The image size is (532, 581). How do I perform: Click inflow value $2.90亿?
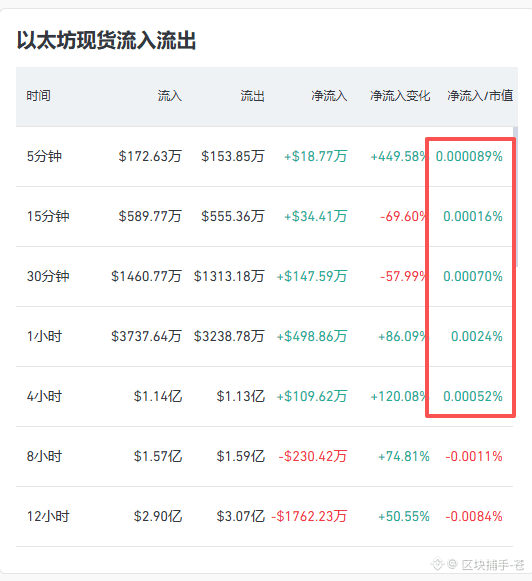(x=158, y=516)
